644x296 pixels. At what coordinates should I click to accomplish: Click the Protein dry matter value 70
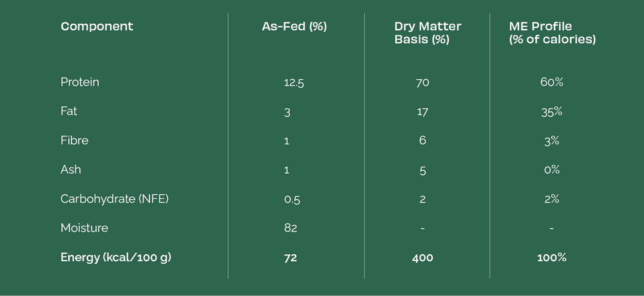coord(422,82)
